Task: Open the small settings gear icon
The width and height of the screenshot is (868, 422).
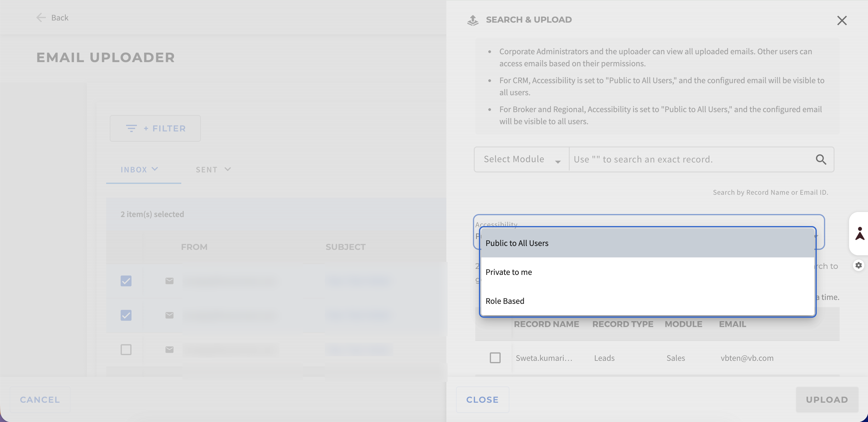Action: click(x=858, y=265)
